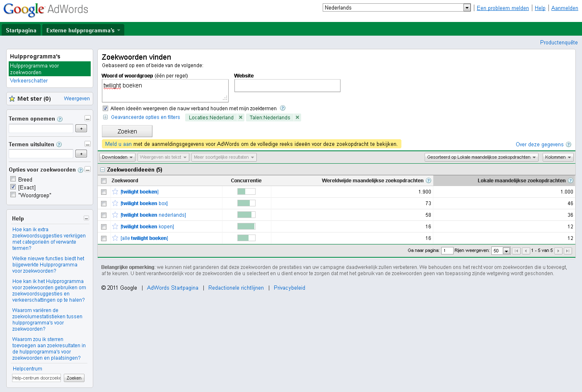The width and height of the screenshot is (582, 392).
Task: Open the Externe hulpprogramma's tab menu
Action: tap(83, 30)
